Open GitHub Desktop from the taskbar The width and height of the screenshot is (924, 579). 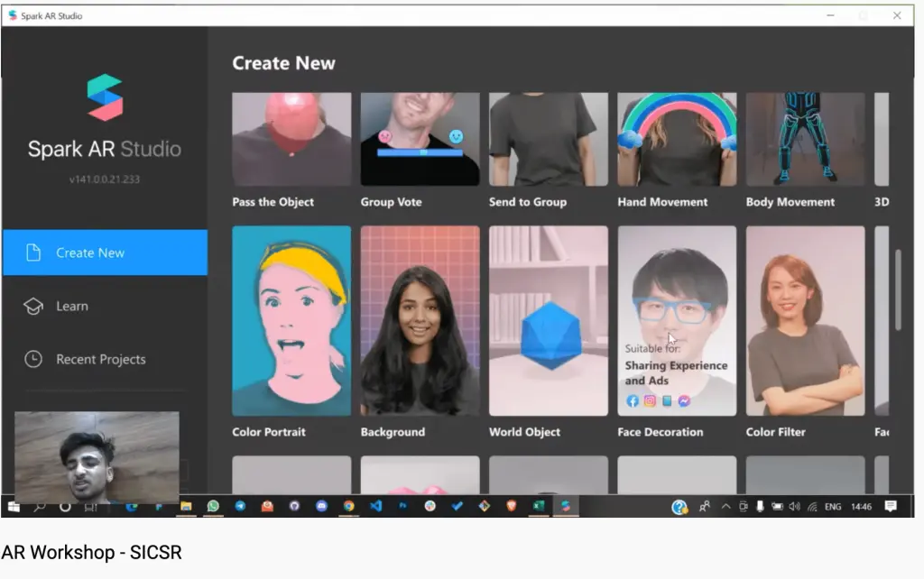point(295,506)
